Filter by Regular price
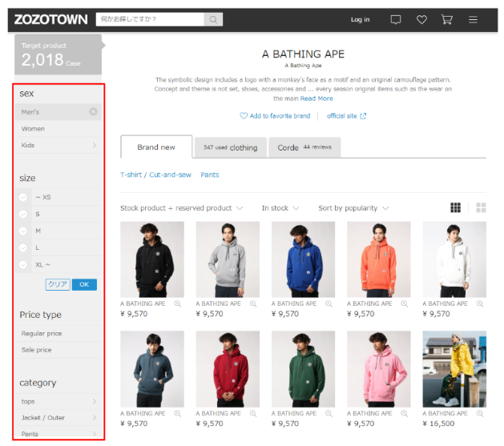Image resolution: width=504 pixels, height=446 pixels. pos(58,333)
